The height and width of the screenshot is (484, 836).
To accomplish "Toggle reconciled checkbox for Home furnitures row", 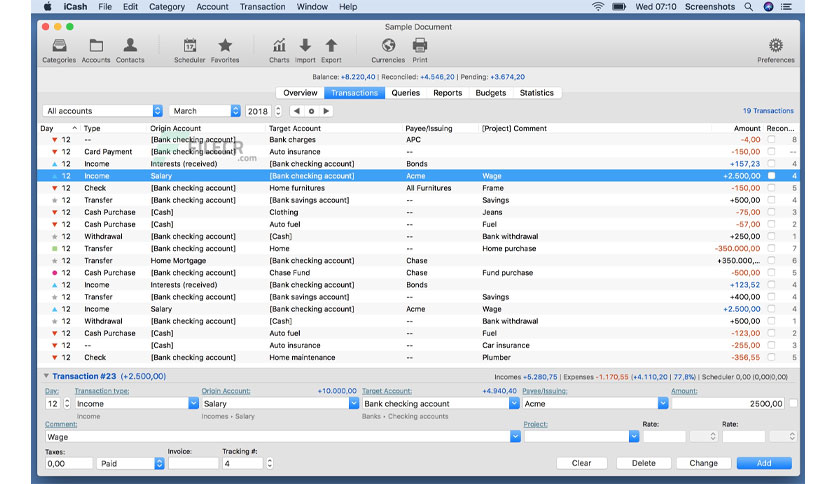I will coord(771,188).
